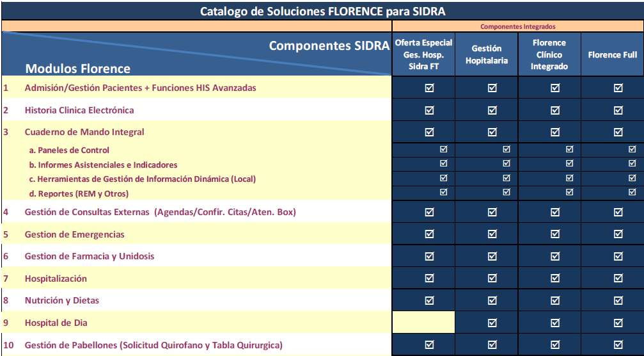Image resolution: width=644 pixels, height=356 pixels.
Task: Click the Florence Clínico Integrado column header
Action: point(549,54)
